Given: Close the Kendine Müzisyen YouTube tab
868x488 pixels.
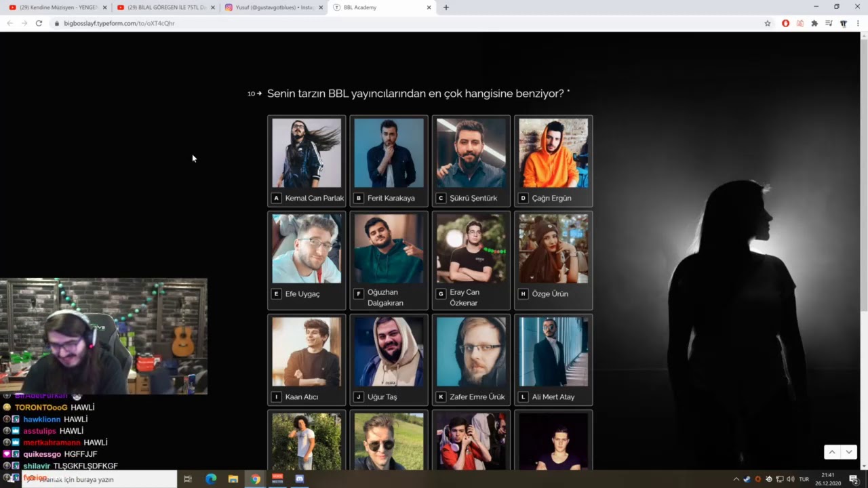Looking at the screenshot, I should [x=104, y=7].
